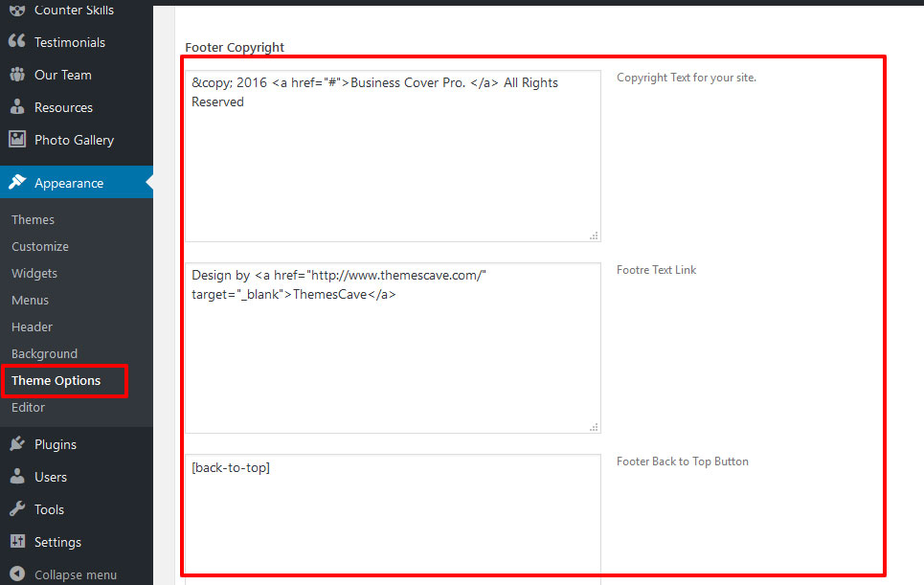Go to Widgets under Appearance

(34, 274)
